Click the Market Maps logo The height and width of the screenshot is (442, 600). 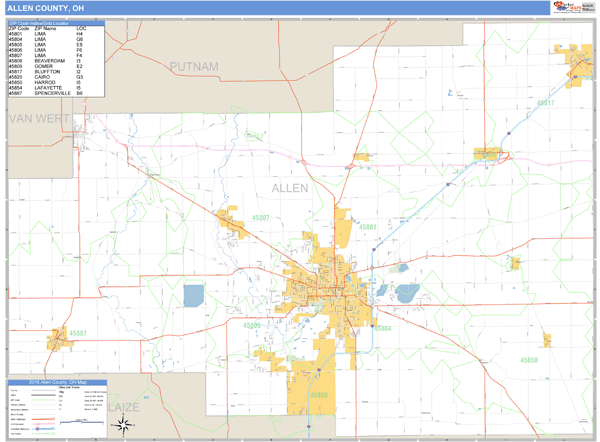[565, 7]
